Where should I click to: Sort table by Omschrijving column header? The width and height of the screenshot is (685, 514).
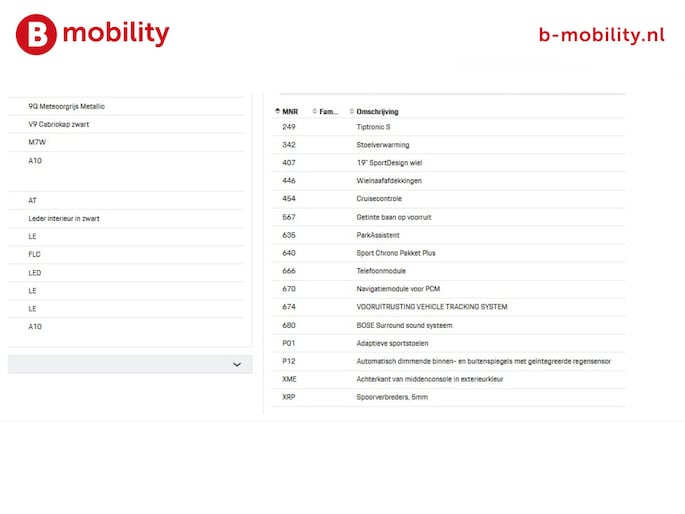[x=377, y=111]
